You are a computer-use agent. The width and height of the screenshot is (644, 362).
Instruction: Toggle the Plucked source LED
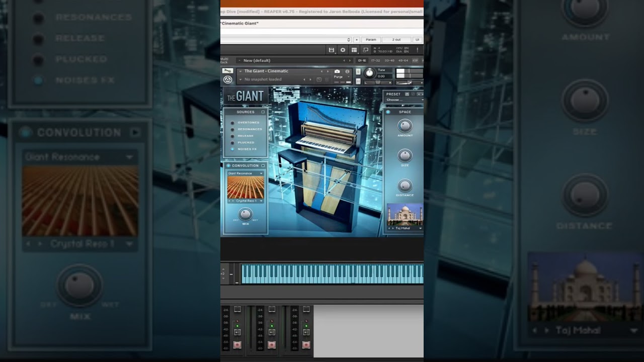[x=232, y=142]
